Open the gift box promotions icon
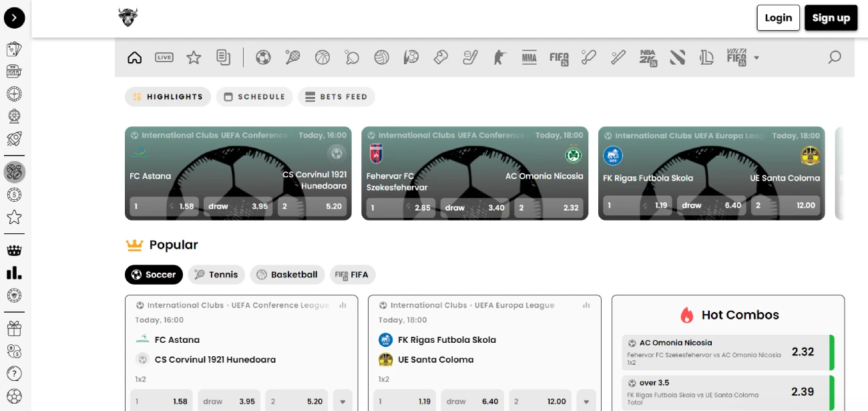This screenshot has height=411, width=868. point(14,328)
